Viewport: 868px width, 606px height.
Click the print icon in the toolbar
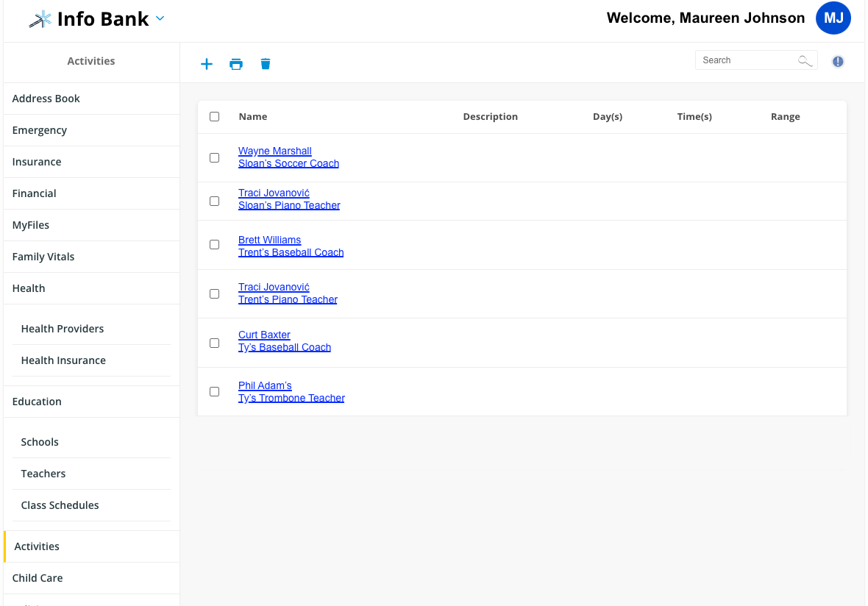pyautogui.click(x=236, y=64)
